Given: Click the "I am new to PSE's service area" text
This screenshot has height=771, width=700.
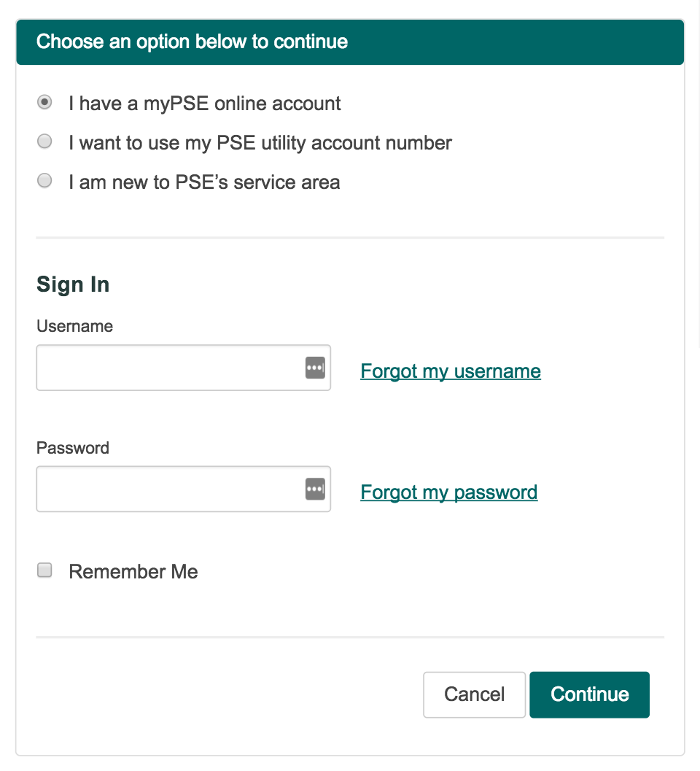Looking at the screenshot, I should pos(204,182).
